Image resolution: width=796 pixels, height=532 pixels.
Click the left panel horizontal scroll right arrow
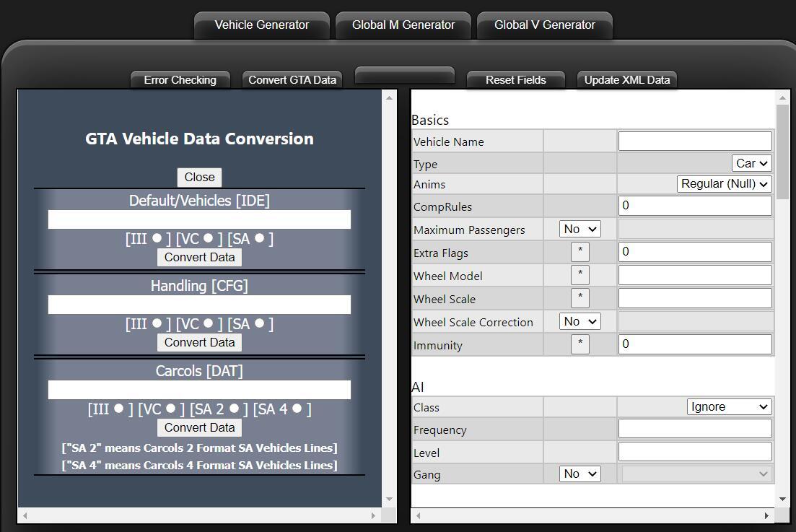click(373, 515)
